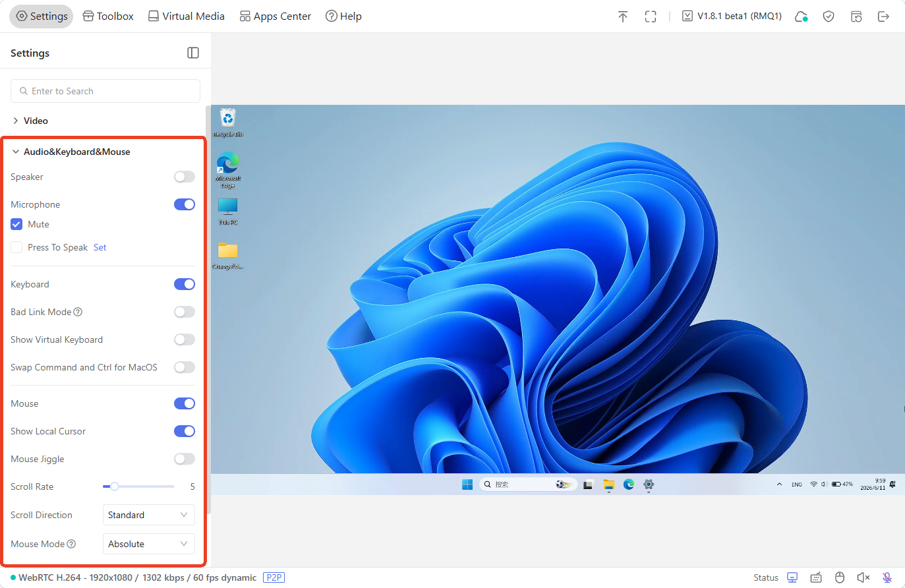This screenshot has height=588, width=905.
Task: Disable the Mouse switch
Action: 185,403
